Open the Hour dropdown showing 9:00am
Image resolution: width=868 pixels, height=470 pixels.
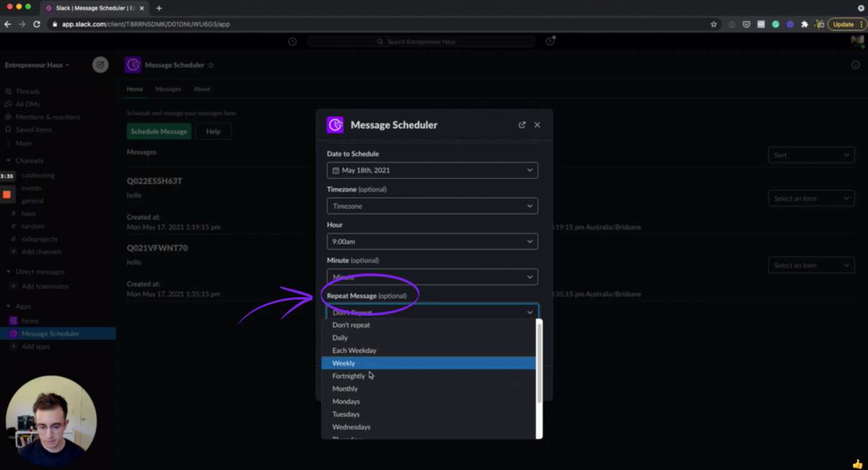point(432,241)
